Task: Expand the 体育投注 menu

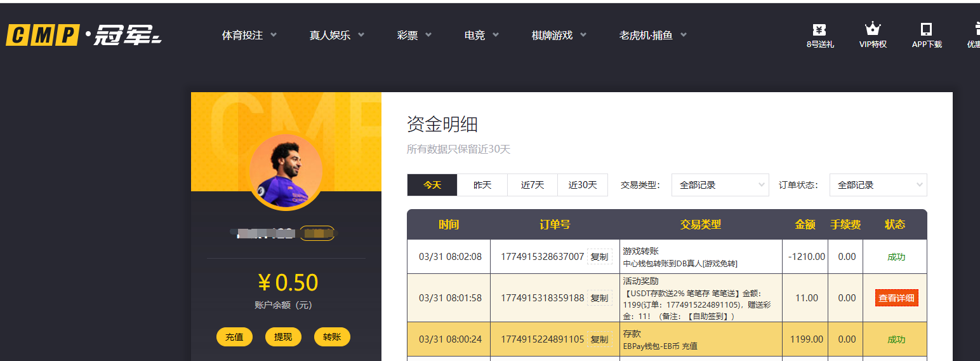Action: [x=249, y=36]
